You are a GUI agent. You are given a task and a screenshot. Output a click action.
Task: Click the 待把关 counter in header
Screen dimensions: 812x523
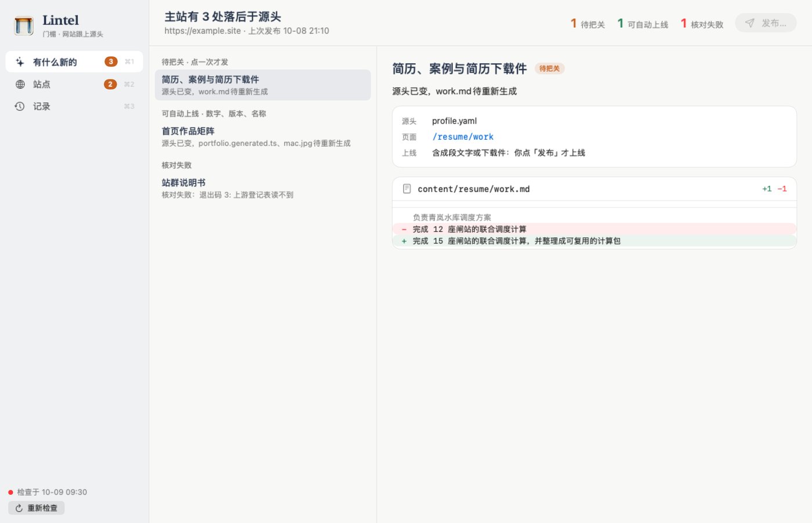(588, 24)
